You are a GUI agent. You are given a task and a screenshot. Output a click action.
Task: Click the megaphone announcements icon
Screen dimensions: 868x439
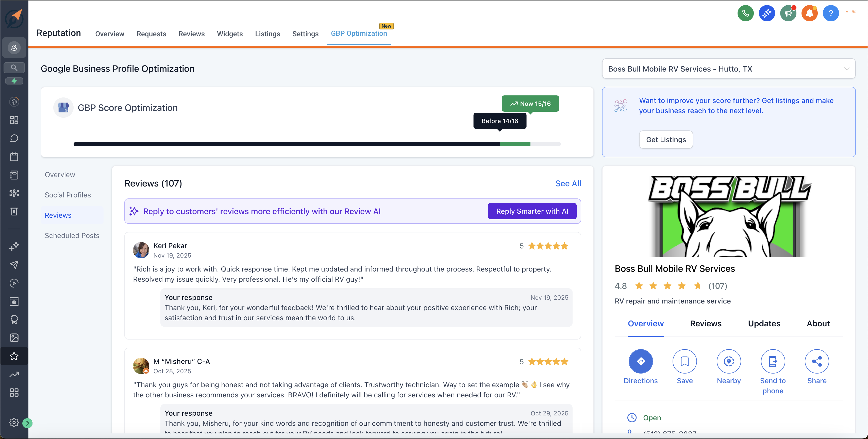point(788,13)
